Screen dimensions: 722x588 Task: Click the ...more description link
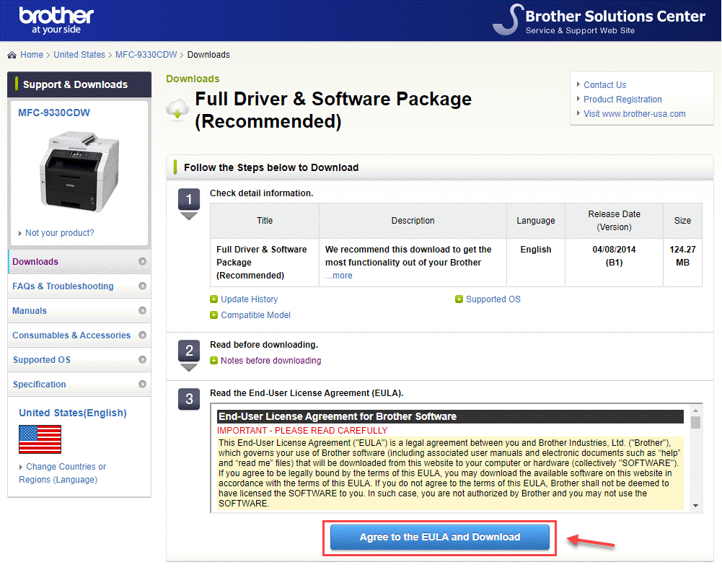pos(339,276)
